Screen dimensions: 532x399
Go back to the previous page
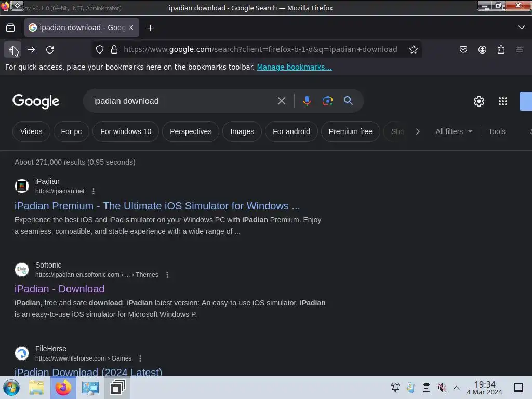pyautogui.click(x=12, y=49)
